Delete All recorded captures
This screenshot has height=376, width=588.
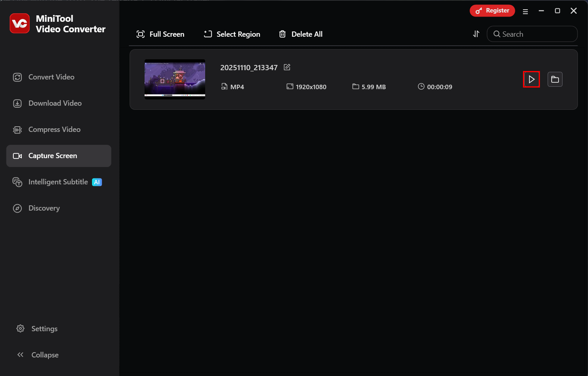[x=300, y=34]
